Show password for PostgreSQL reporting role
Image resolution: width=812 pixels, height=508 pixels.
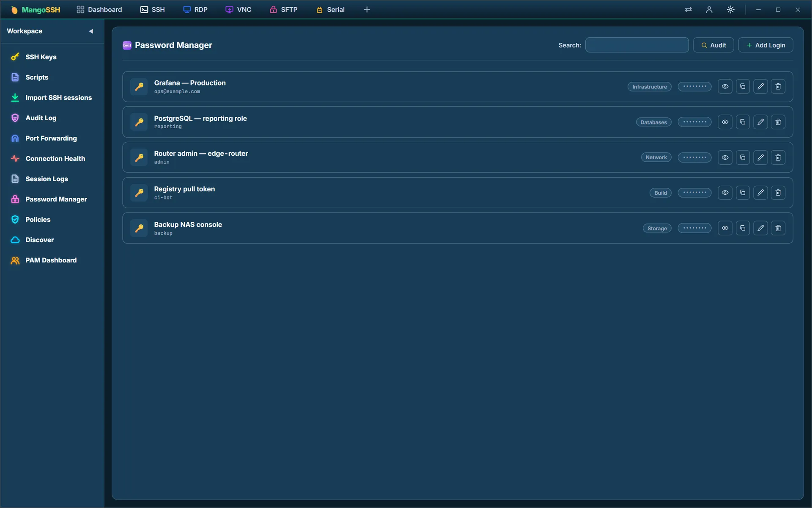coord(725,122)
